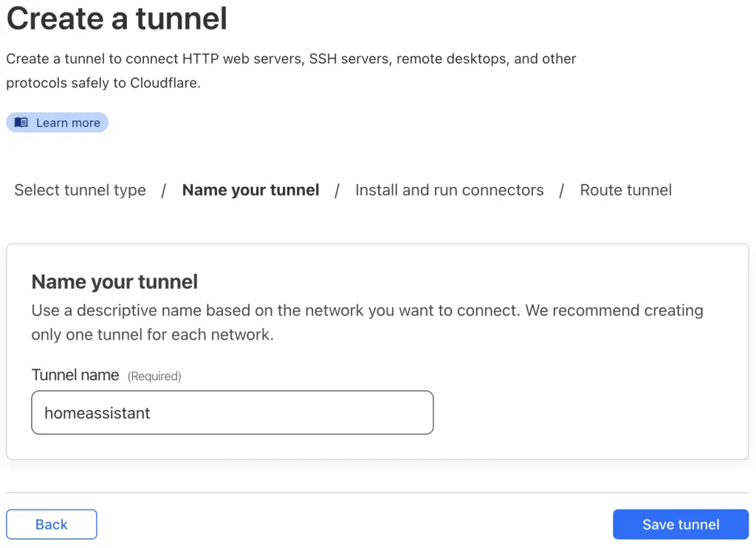Click the description mentioning Cloudflare protocols

(x=291, y=71)
